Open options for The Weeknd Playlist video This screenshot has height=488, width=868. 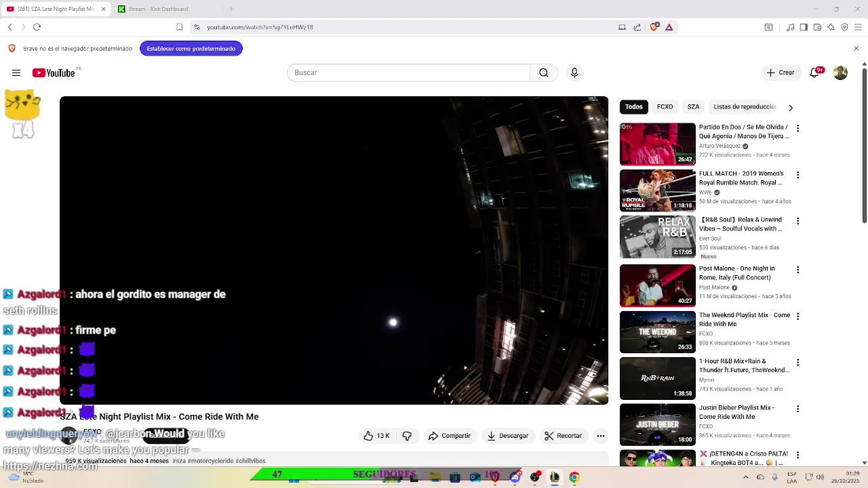point(797,316)
